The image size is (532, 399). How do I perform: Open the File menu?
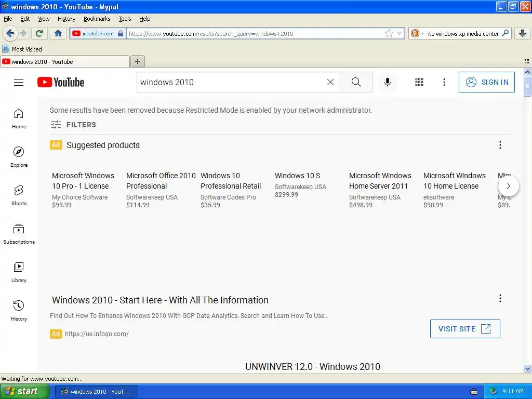pos(8,19)
